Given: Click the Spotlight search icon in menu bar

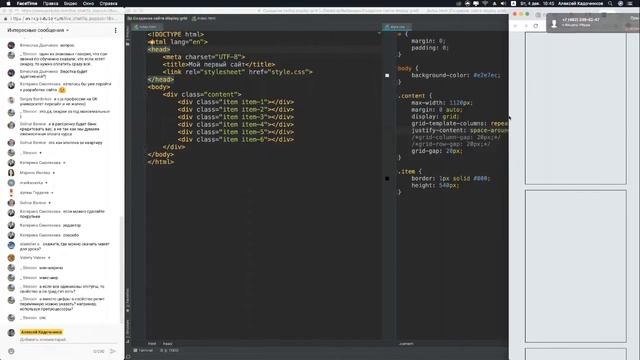Looking at the screenshot, I should click(610, 3).
